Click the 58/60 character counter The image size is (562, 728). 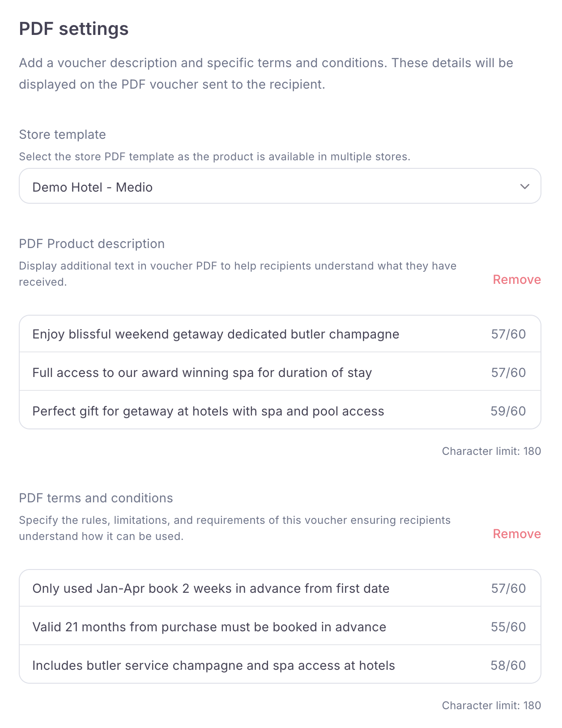(508, 665)
